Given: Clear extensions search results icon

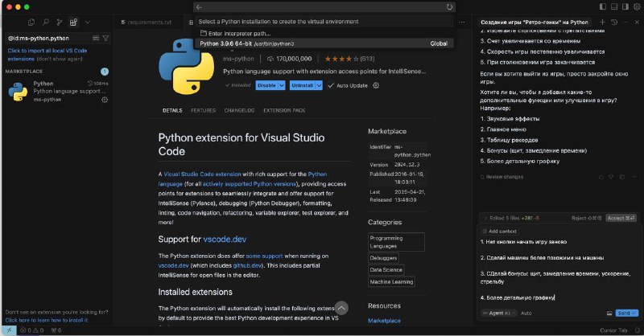Looking at the screenshot, I should [96, 38].
